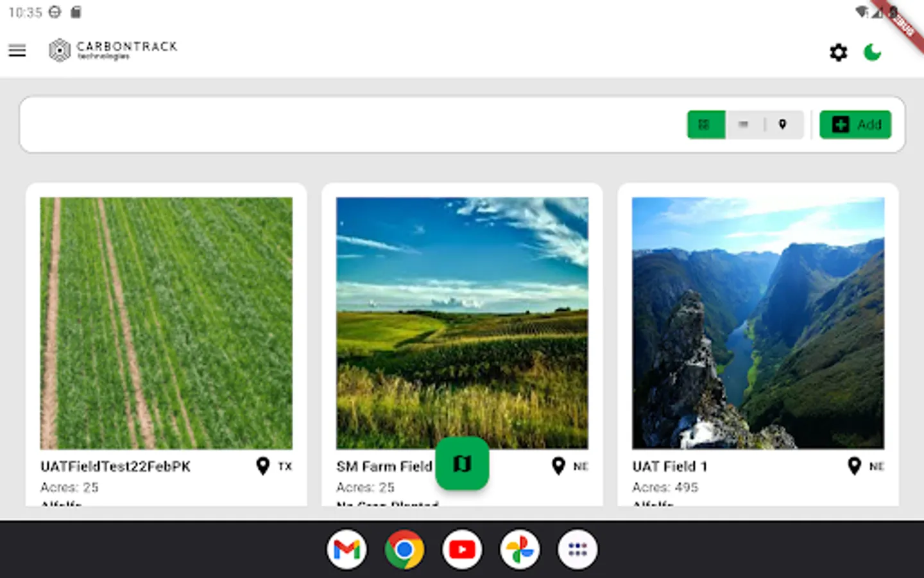Viewport: 924px width, 578px height.
Task: Launch Chrome from the dock
Action: click(404, 550)
